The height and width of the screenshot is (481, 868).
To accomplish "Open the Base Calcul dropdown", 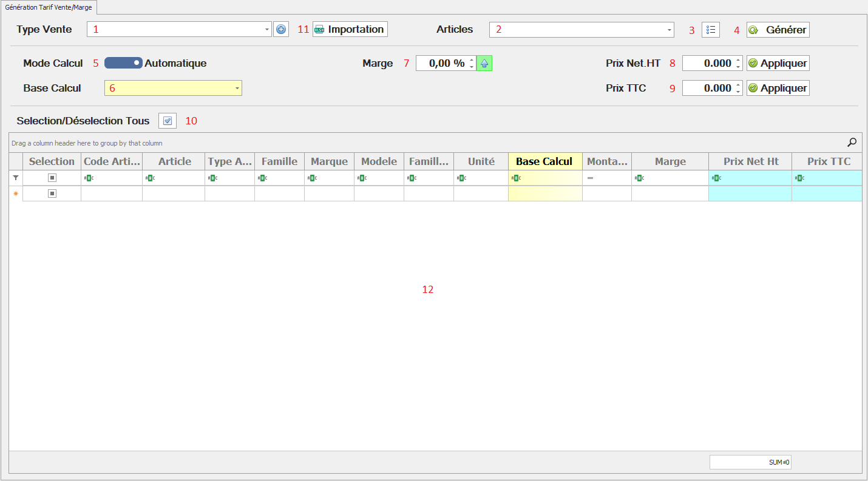I will pyautogui.click(x=237, y=89).
